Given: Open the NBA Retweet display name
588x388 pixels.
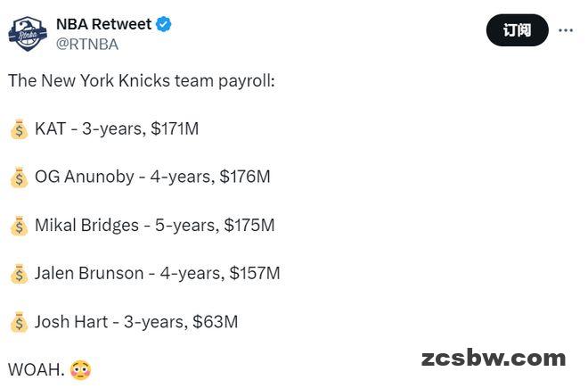Looking at the screenshot, I should tap(104, 24).
